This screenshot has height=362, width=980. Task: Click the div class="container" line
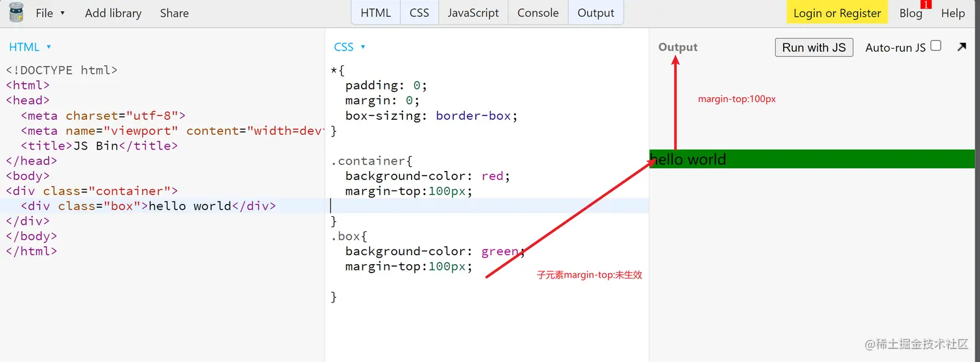click(x=91, y=191)
